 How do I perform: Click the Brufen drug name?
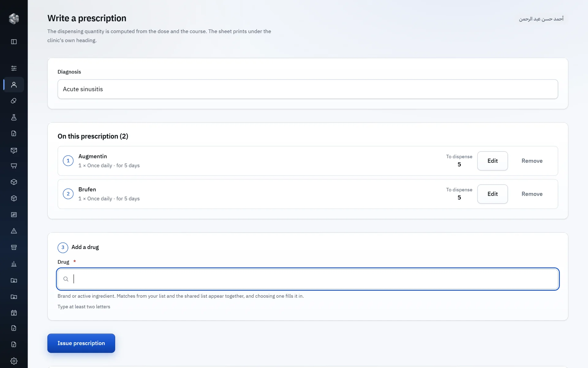87,190
